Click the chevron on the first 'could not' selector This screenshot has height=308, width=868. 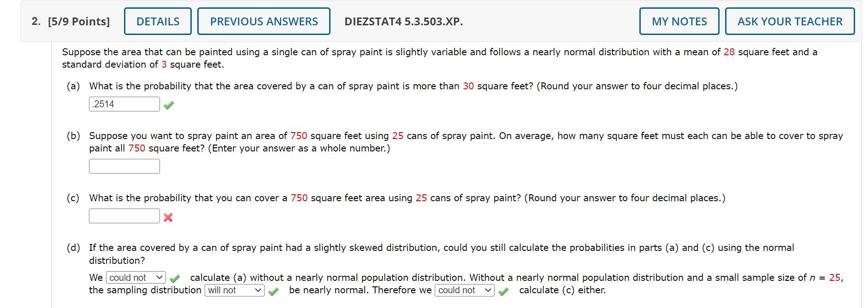pos(159,277)
